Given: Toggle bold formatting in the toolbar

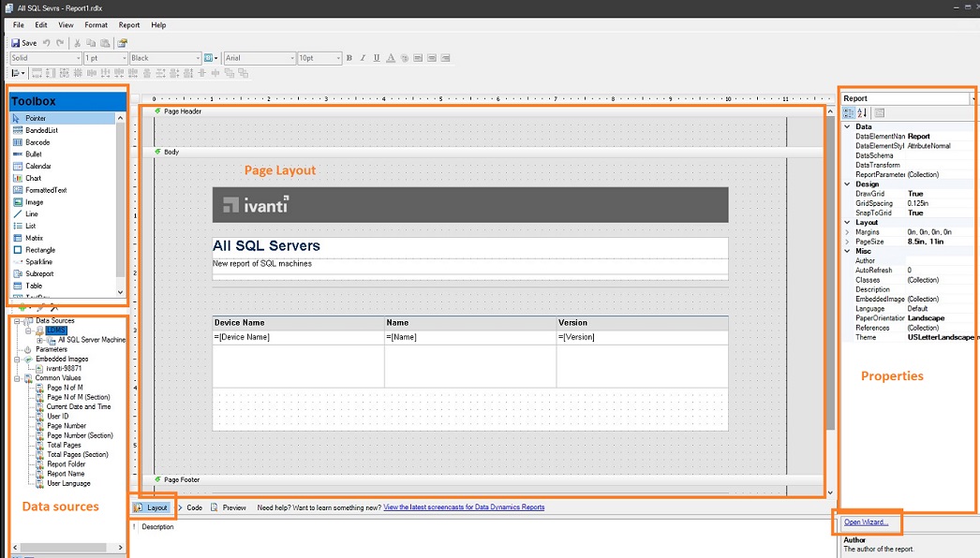Looking at the screenshot, I should [348, 57].
